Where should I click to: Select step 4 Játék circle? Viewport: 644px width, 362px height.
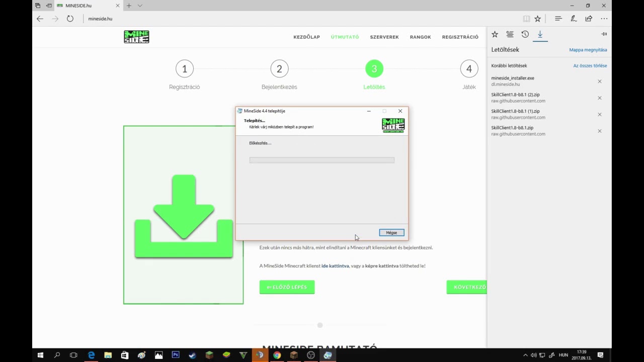point(469,69)
